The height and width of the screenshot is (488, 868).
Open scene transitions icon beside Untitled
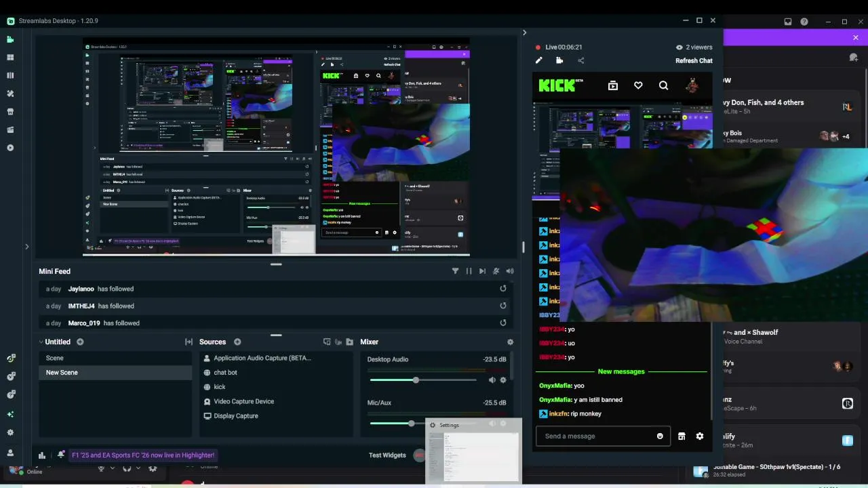click(189, 342)
